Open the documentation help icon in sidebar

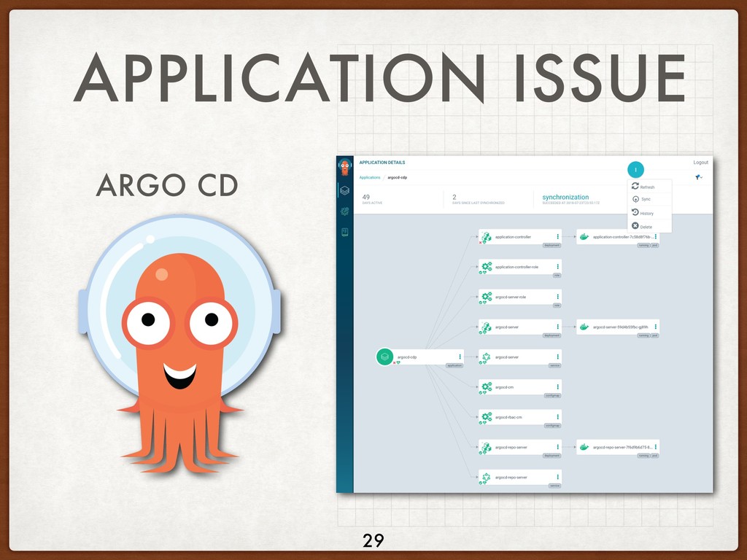345,233
